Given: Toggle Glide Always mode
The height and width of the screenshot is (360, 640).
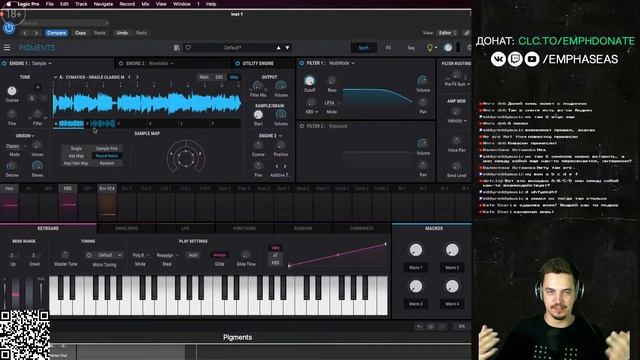Looking at the screenshot, I should 220,255.
